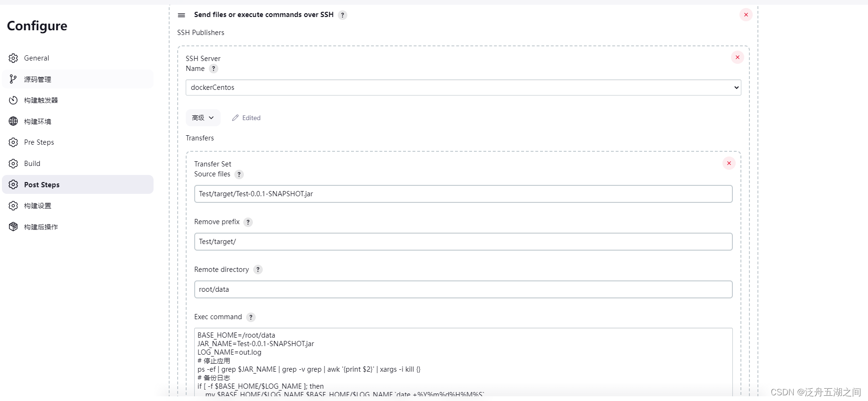Remove the SSH Server block
868x401 pixels.
(x=738, y=57)
